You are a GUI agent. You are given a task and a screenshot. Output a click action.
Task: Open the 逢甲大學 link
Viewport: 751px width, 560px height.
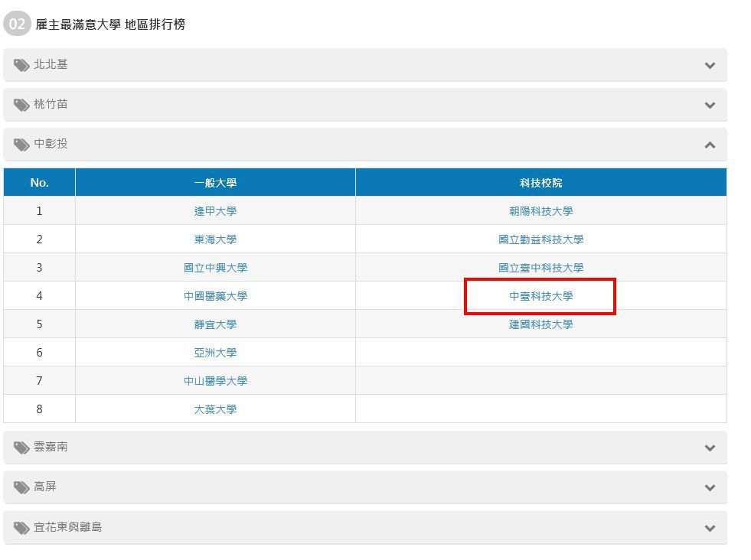tap(215, 211)
